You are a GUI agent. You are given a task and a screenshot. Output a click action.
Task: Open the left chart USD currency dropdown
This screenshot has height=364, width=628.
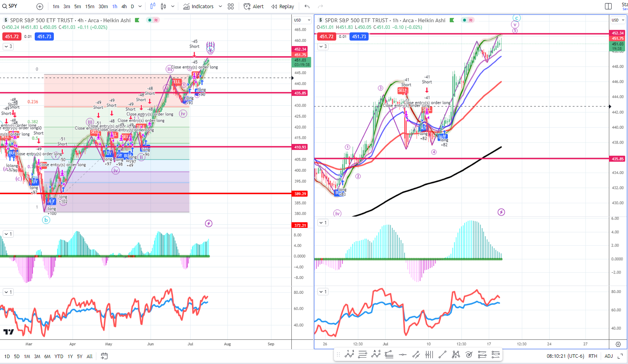click(302, 20)
